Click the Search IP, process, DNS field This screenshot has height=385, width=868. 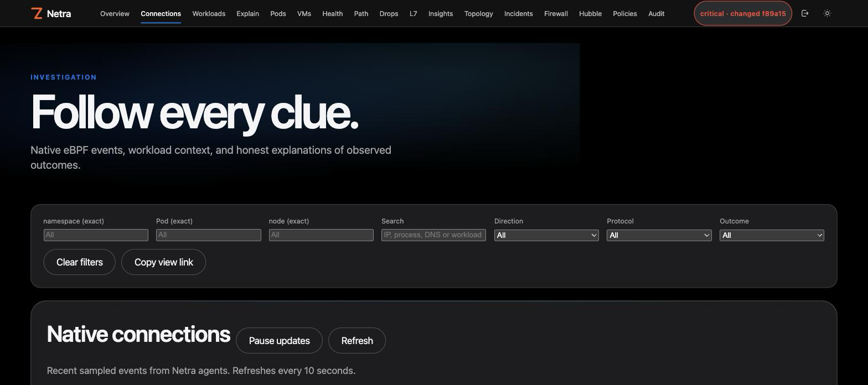(x=433, y=235)
